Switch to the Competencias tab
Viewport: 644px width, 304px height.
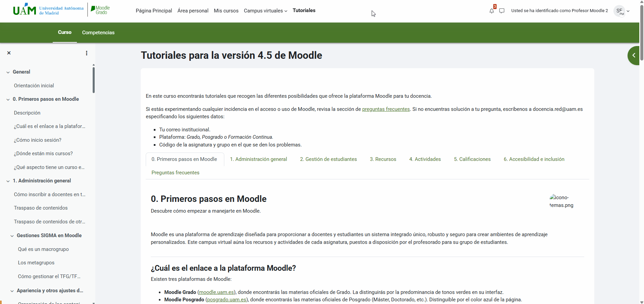[x=98, y=33]
